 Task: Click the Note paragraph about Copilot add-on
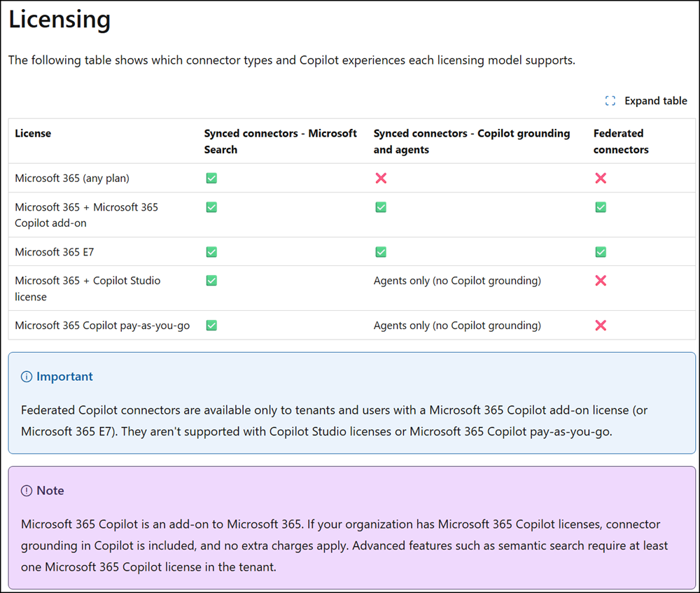344,545
